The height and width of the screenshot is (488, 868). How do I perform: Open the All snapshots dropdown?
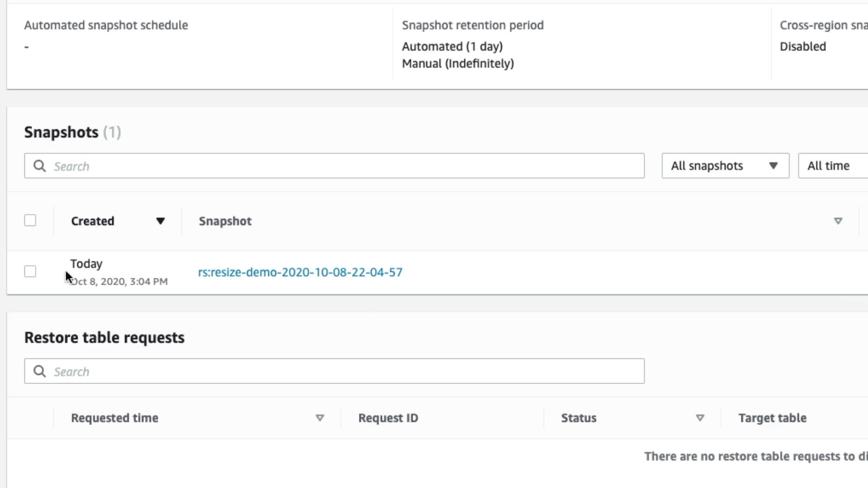(725, 166)
